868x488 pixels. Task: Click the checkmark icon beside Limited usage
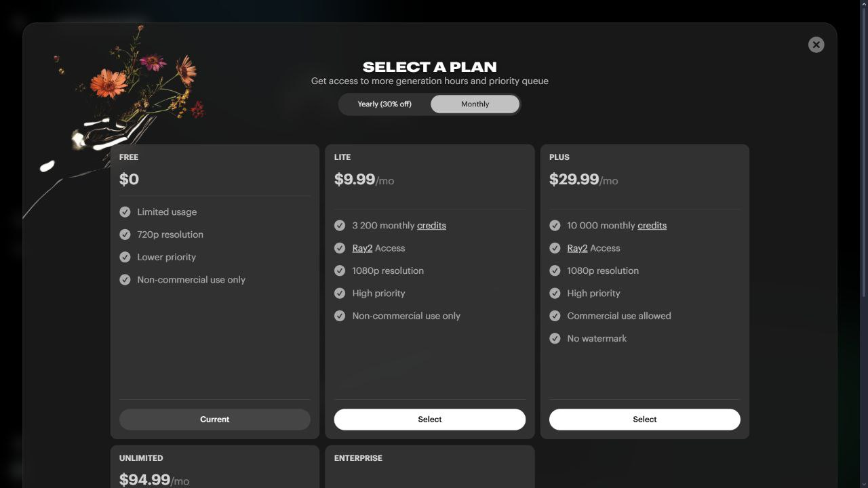tap(125, 212)
